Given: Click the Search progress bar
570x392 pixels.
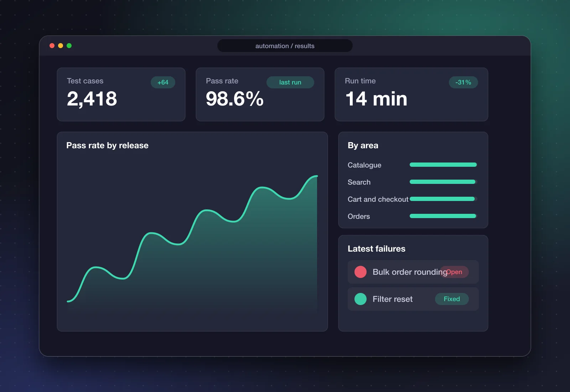Looking at the screenshot, I should [443, 182].
